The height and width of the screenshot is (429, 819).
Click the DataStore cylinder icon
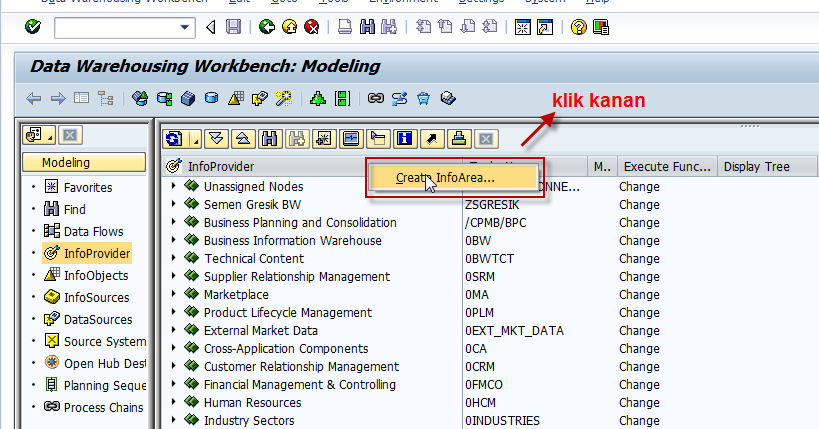pyautogui.click(x=212, y=98)
